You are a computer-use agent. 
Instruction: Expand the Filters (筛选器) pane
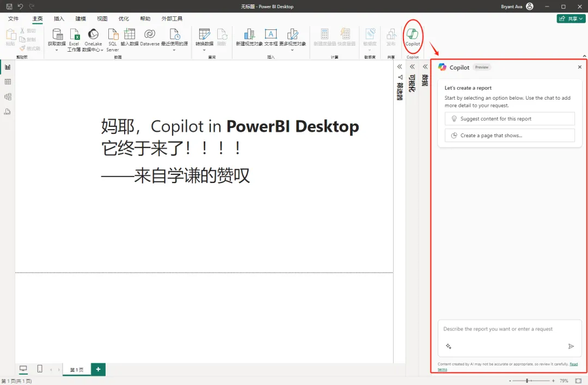click(x=400, y=66)
